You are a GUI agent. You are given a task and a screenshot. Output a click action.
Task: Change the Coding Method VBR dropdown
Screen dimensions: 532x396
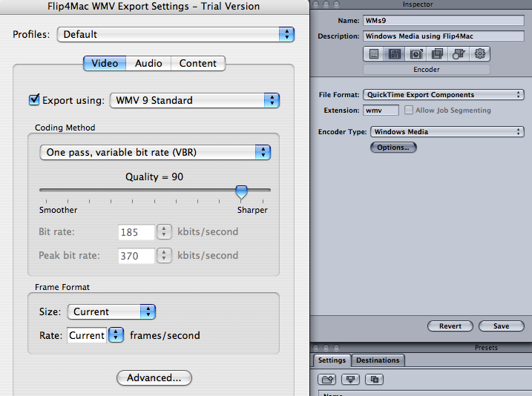click(x=155, y=152)
